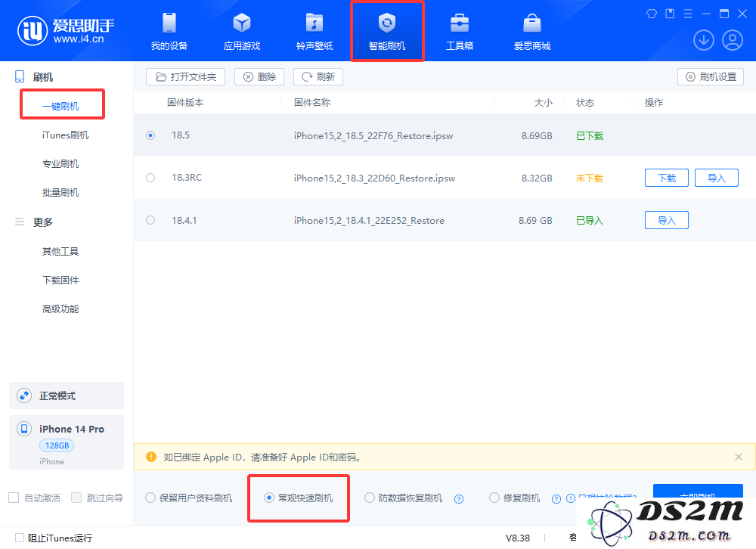The width and height of the screenshot is (756, 549).
Task: Click the 未下载 status text
Action: point(590,178)
